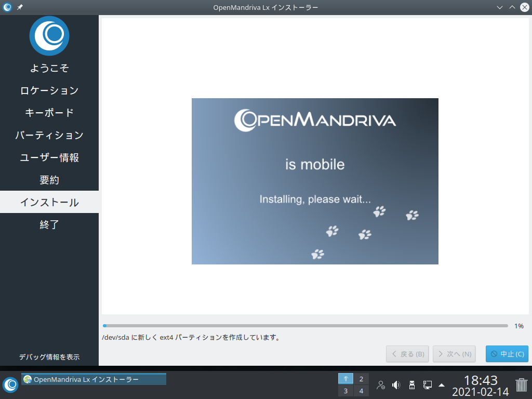Click the installation progress bar
532x399 pixels.
point(305,326)
